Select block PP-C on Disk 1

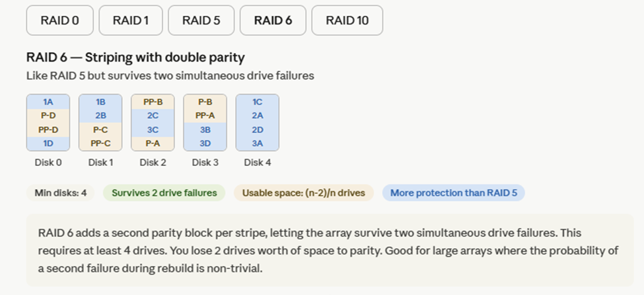coord(100,143)
